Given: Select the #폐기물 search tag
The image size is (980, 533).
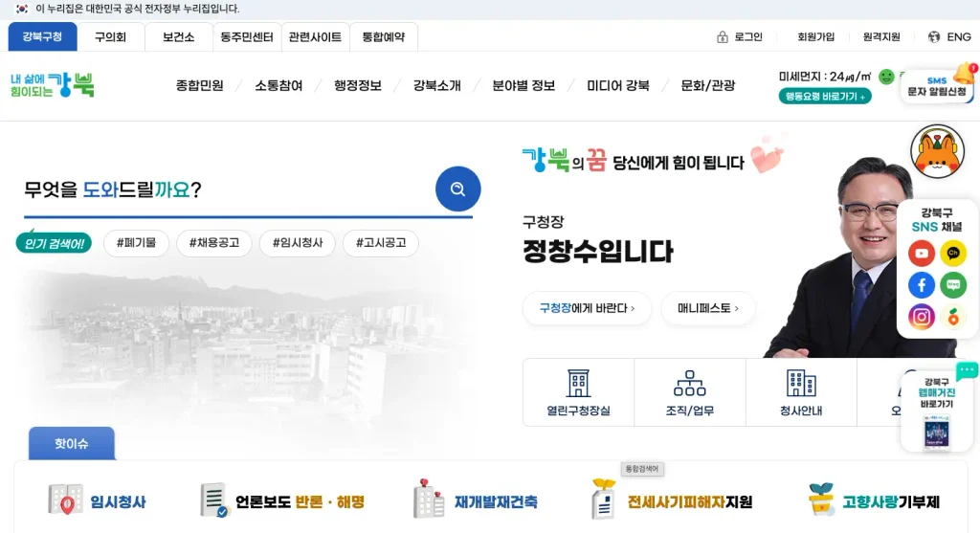Looking at the screenshot, I should [x=136, y=243].
